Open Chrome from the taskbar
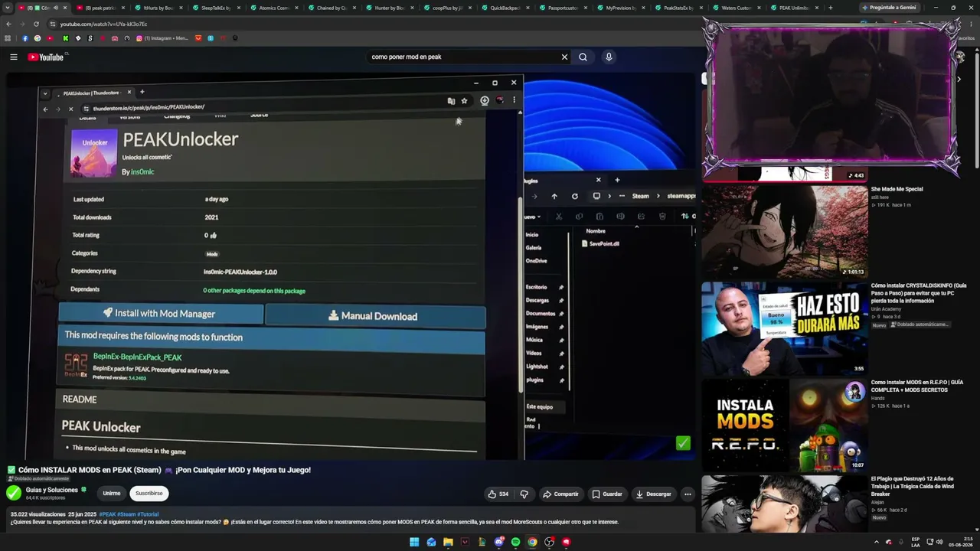 [532, 542]
